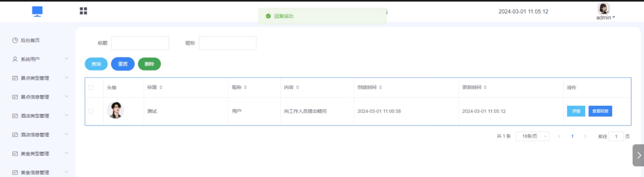Click the 共 1 条 total count
This screenshot has height=177, width=644.
coord(504,136)
